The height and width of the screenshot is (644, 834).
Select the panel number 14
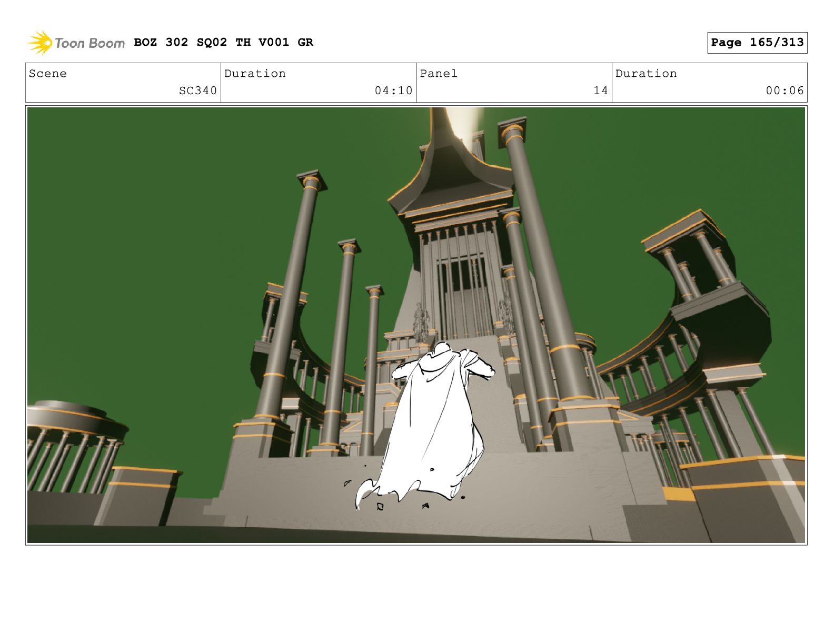(600, 90)
